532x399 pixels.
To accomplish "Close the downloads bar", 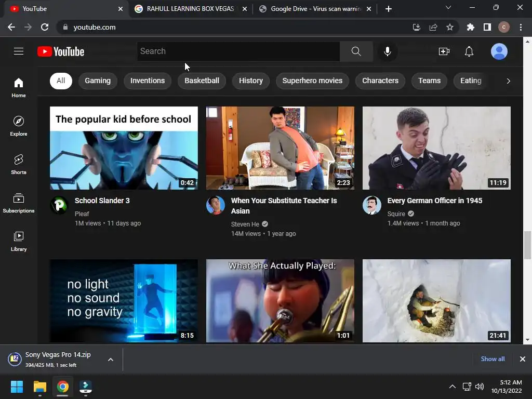I will coord(523,359).
